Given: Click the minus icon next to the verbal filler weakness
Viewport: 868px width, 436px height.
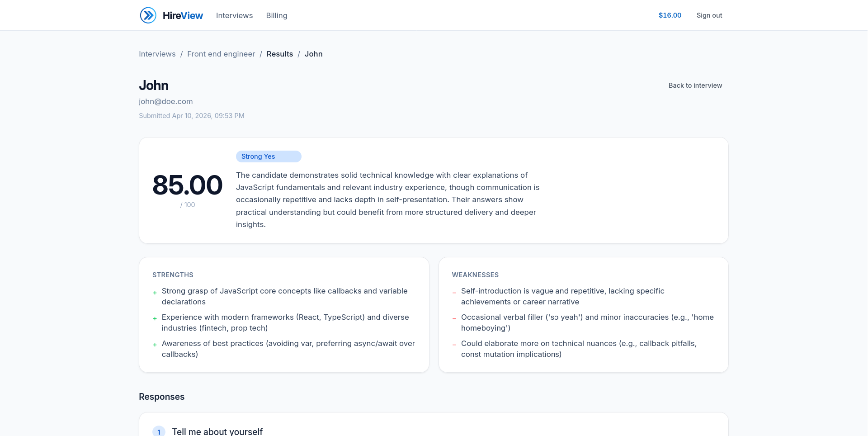Looking at the screenshot, I should click(454, 319).
